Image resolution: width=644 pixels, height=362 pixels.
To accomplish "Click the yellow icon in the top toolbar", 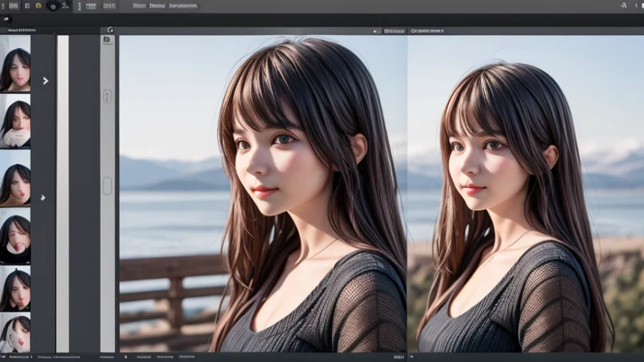I will [38, 6].
